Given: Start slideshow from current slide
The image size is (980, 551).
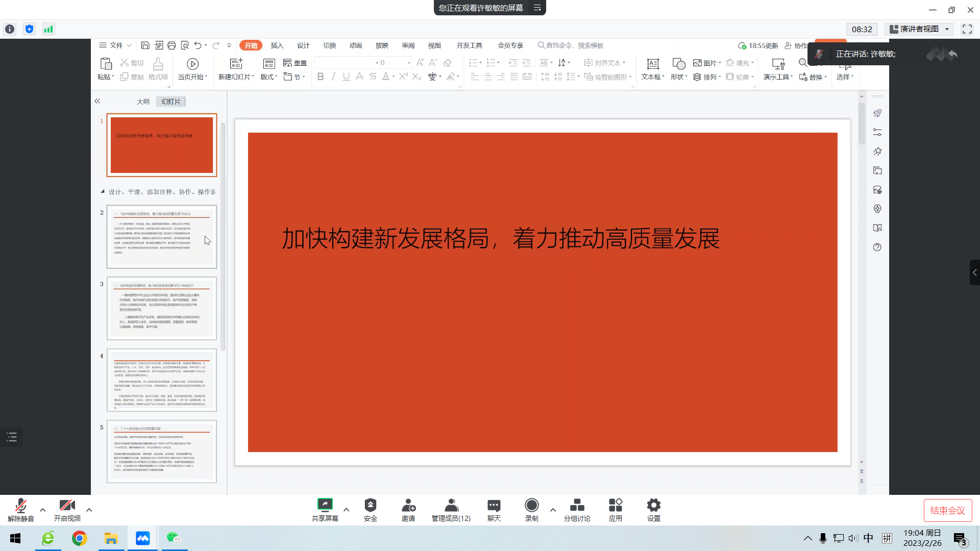Looking at the screenshot, I should pyautogui.click(x=192, y=64).
